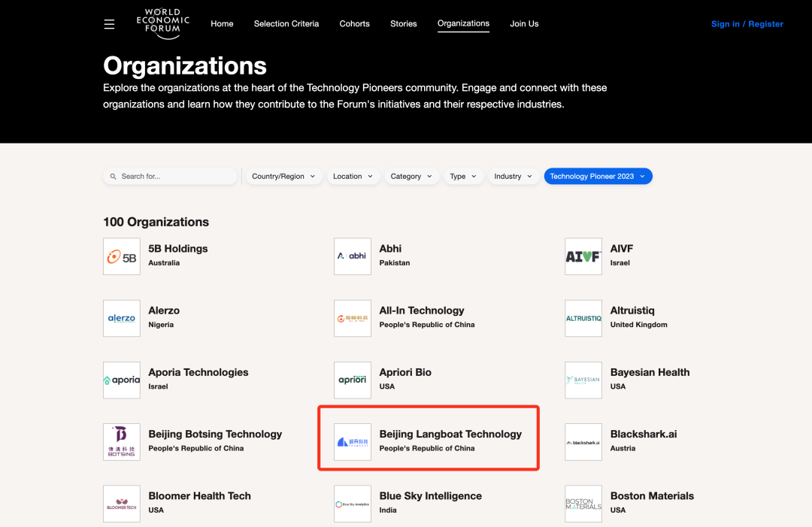
Task: Open Beijing Langboat Technology organization link
Action: (450, 435)
